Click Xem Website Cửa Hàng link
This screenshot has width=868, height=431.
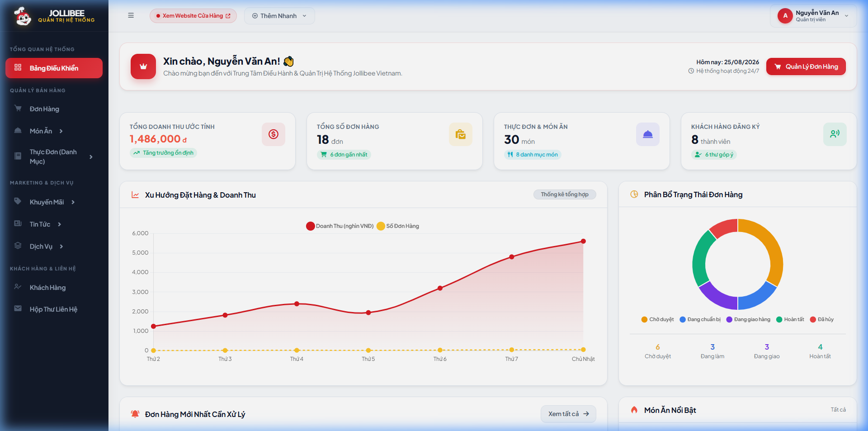pyautogui.click(x=193, y=16)
